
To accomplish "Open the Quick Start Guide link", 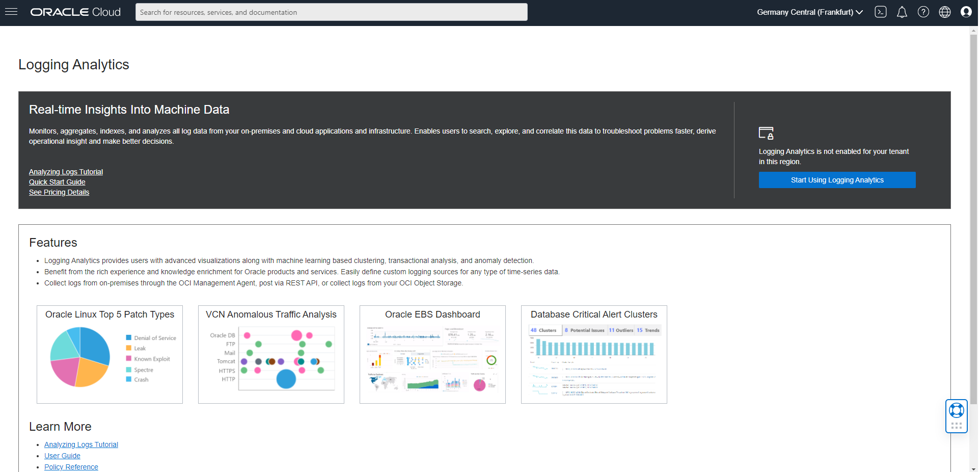I will click(x=57, y=182).
